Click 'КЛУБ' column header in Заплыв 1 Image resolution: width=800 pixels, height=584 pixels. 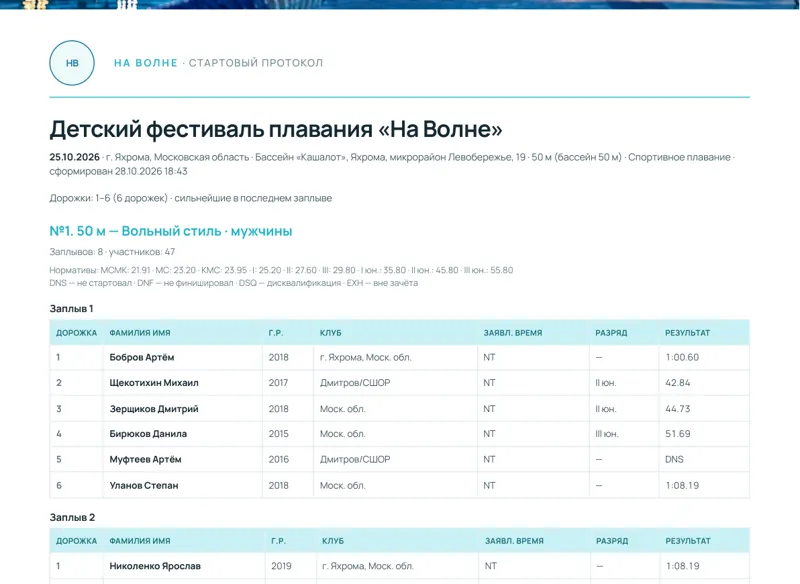331,333
